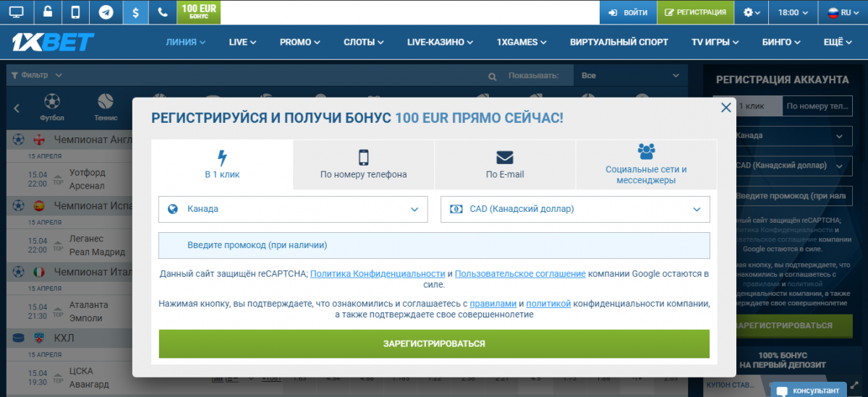This screenshot has height=397, width=868.
Task: Click the 1XBET logo
Action: tap(53, 42)
